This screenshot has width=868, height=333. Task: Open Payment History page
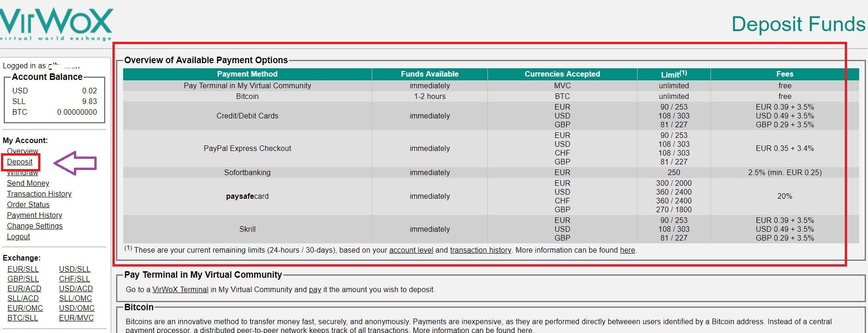pos(34,215)
